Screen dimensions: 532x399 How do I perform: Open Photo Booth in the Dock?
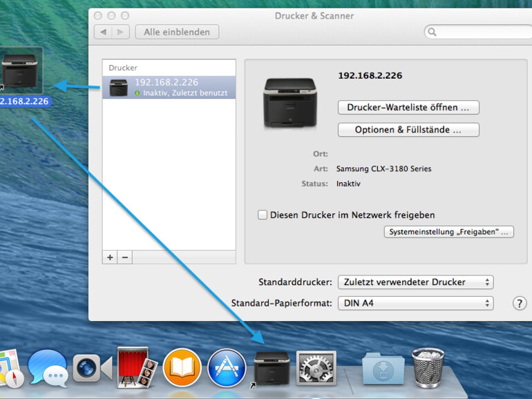pos(137,367)
